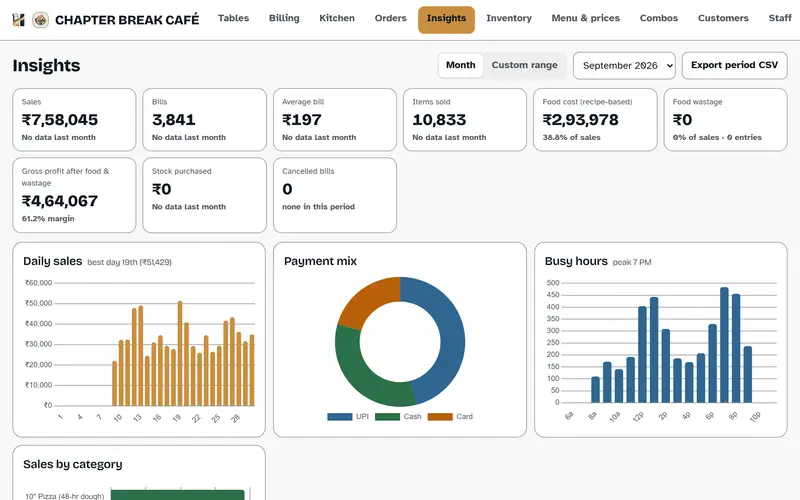
Task: Click the 61.2% margin text
Action: point(48,218)
